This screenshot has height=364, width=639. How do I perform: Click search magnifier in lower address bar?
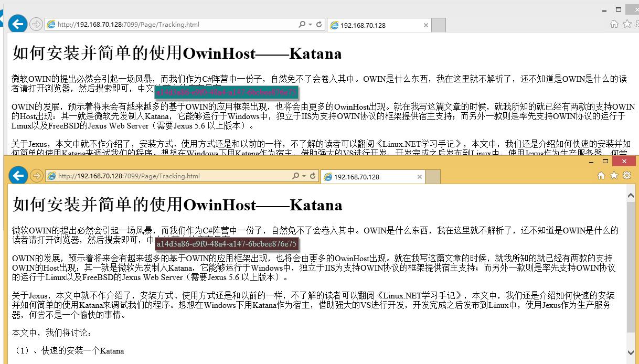click(x=296, y=176)
